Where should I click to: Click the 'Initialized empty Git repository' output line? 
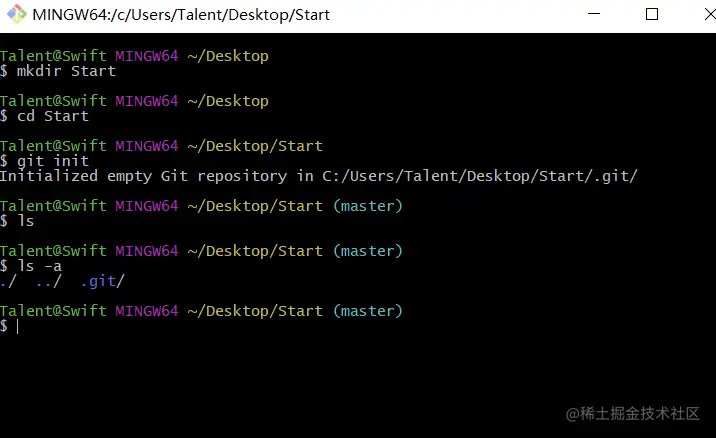pyautogui.click(x=318, y=176)
